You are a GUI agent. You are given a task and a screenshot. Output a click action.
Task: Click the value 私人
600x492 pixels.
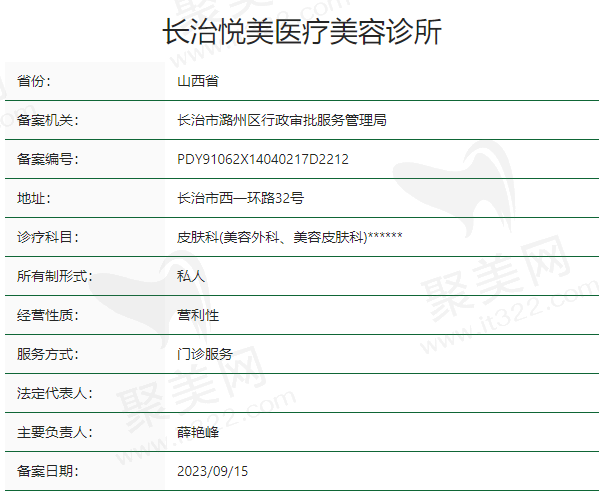(x=191, y=276)
